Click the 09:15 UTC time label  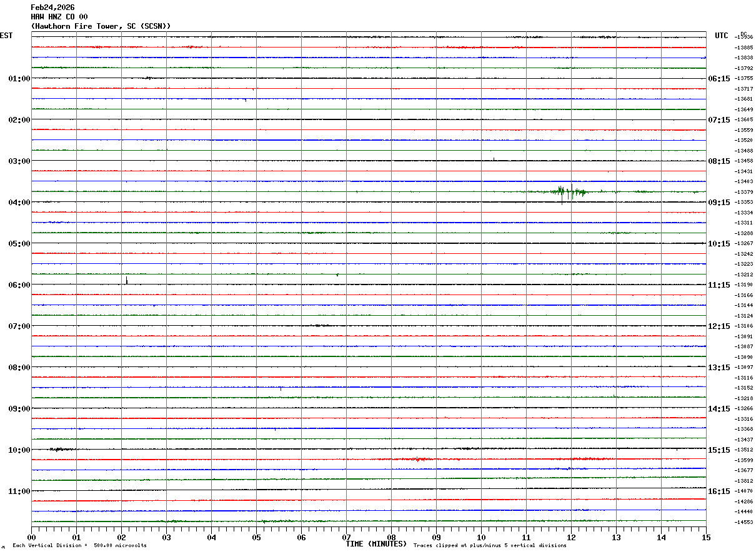719,203
